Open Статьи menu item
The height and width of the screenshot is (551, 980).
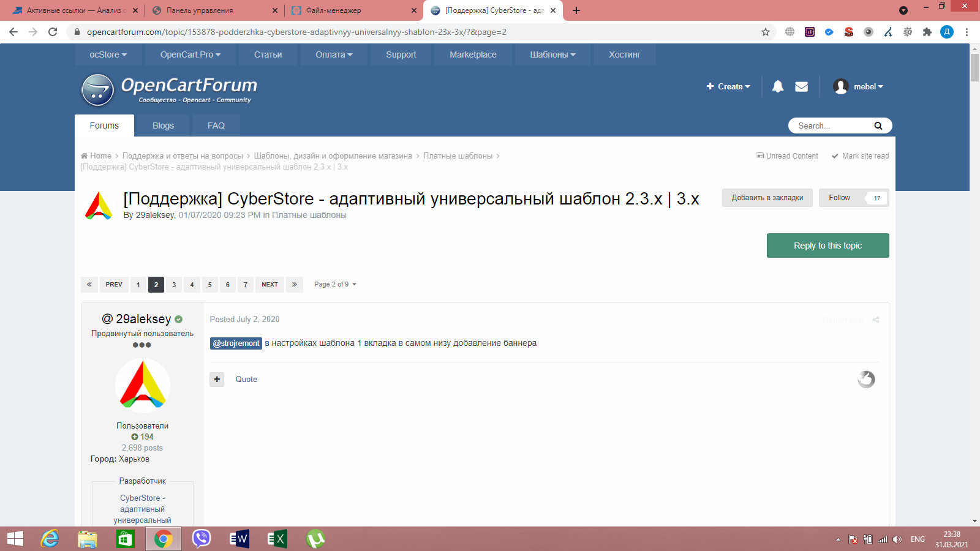[268, 54]
